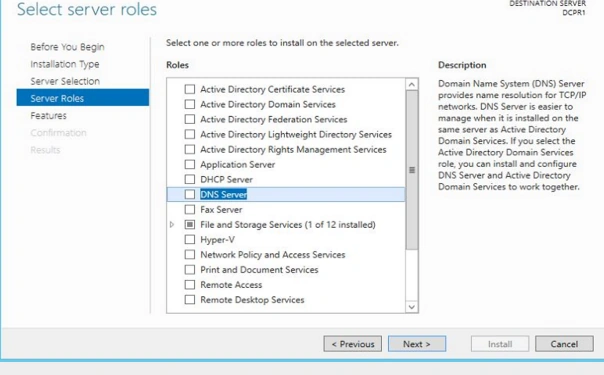Select the Hyper-V role label

pos(218,239)
